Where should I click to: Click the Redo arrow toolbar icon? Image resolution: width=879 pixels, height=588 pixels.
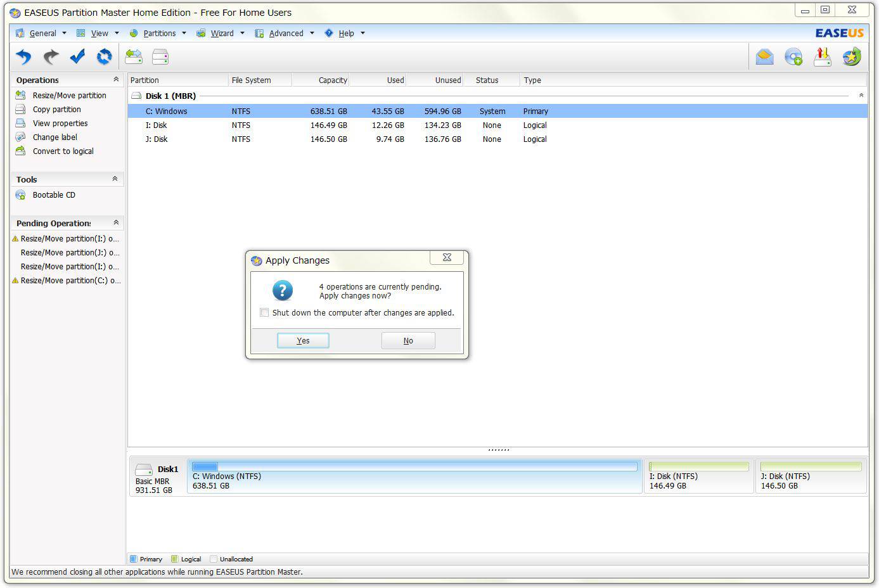(51, 57)
